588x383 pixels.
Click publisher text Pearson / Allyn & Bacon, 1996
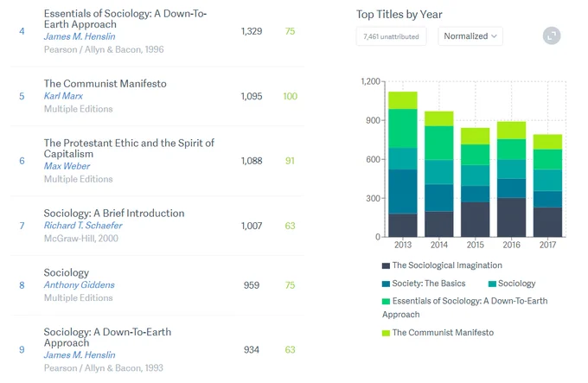point(104,49)
